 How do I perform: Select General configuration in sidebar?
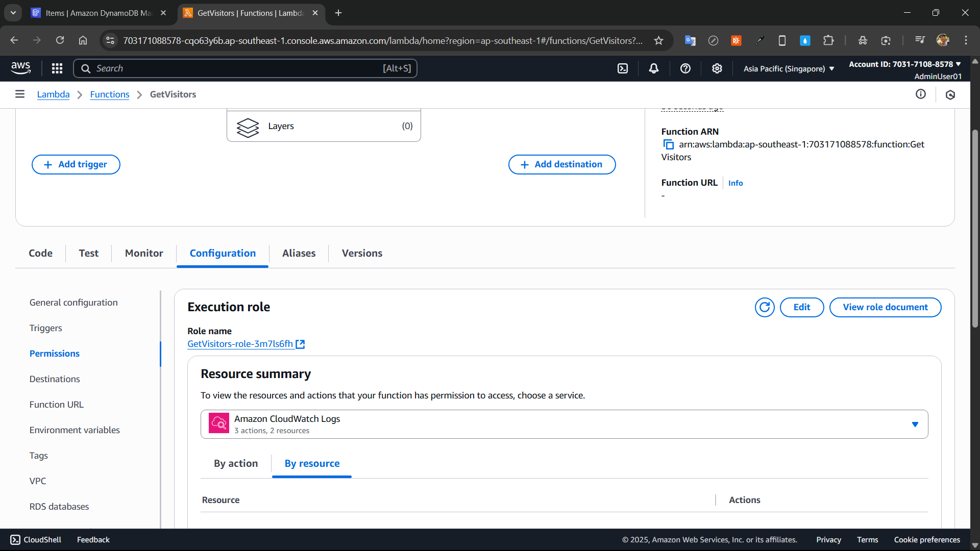(x=73, y=303)
